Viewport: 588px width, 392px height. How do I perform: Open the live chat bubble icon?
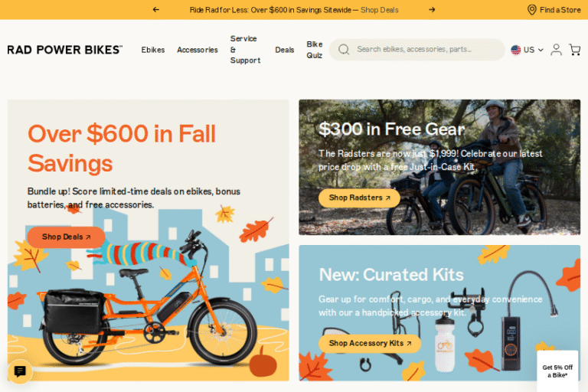[x=20, y=371]
